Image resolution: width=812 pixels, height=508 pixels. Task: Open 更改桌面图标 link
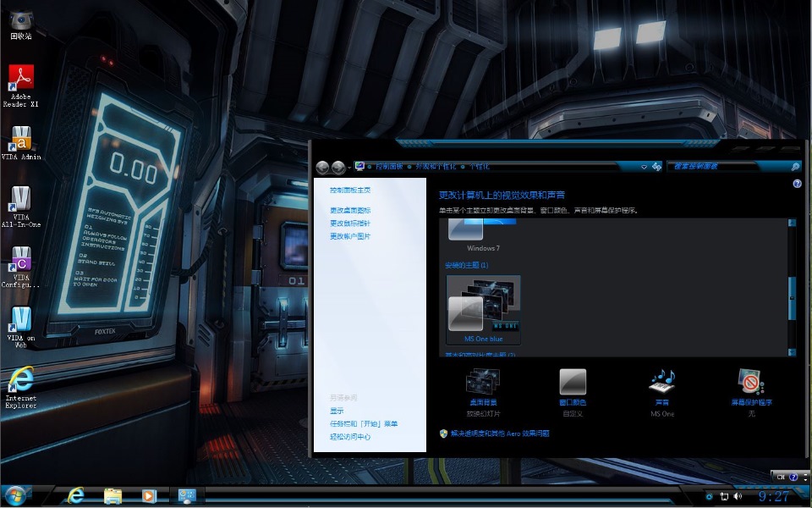350,211
